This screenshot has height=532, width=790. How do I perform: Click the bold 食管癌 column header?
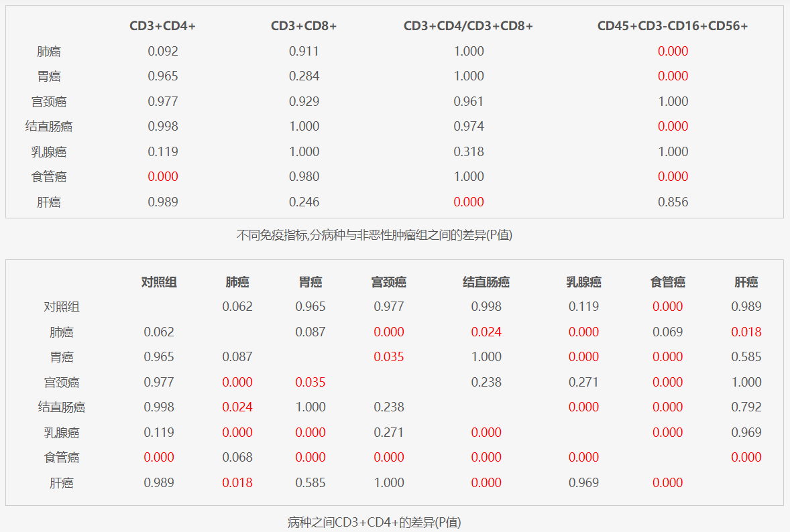pos(667,282)
